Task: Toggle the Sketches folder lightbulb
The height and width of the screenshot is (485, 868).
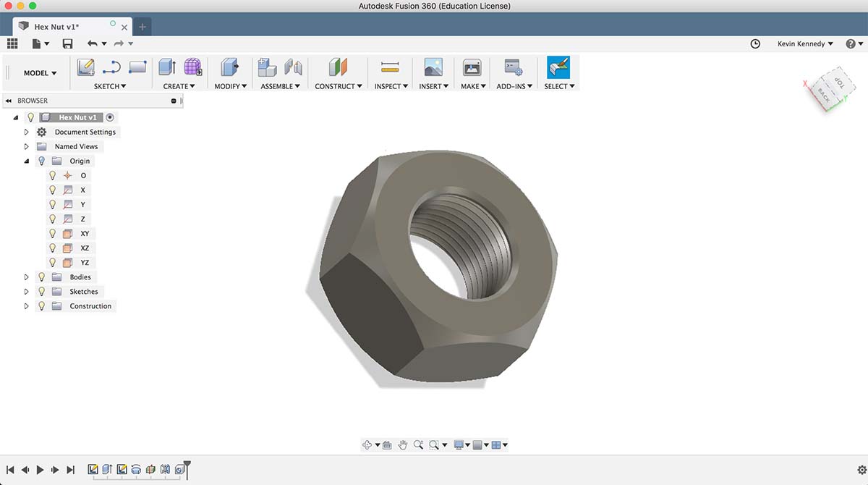Action: [41, 291]
